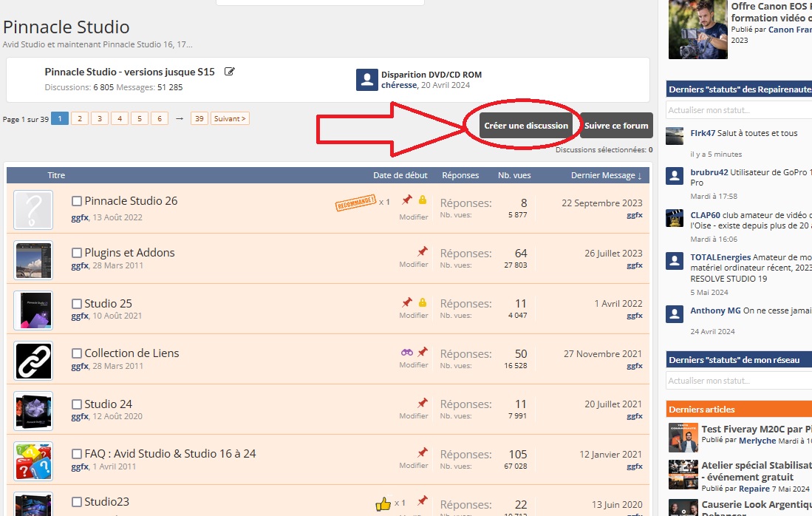
Task: Open the Atelier spécial Stabilisat article thumbnail
Action: (683, 475)
